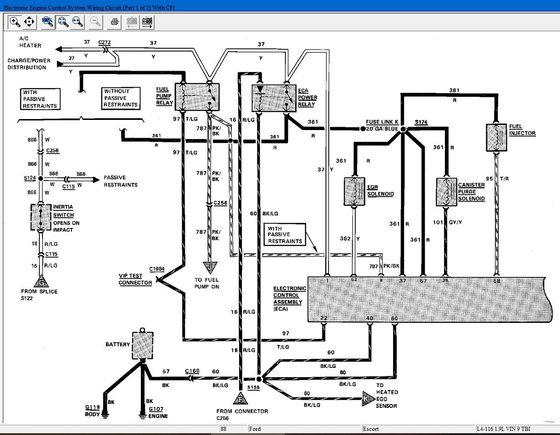This screenshot has height=435, width=560.
Task: Select the pan arrows tool
Action: point(29,22)
